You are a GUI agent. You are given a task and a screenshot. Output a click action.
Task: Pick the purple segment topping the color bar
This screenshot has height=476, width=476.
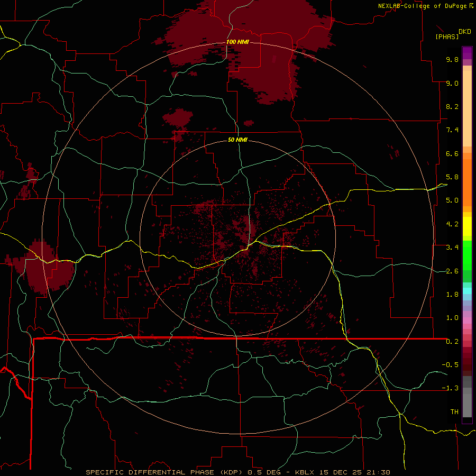[467, 53]
